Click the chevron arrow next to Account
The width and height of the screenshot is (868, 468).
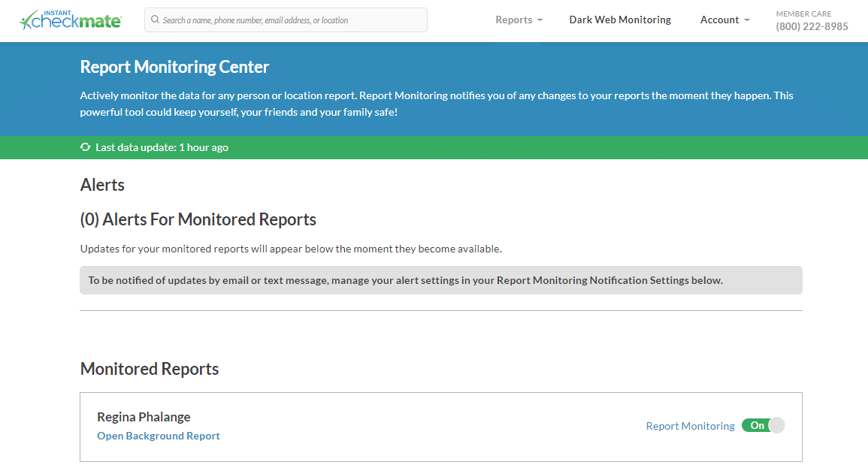coord(746,21)
